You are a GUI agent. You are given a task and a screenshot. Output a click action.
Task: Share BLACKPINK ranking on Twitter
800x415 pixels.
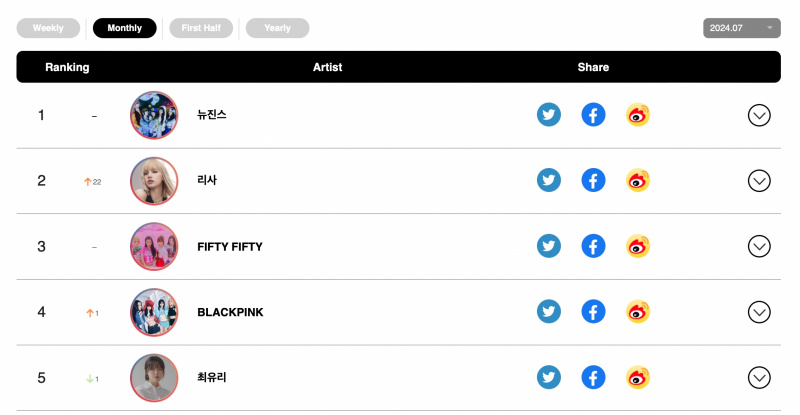point(548,311)
